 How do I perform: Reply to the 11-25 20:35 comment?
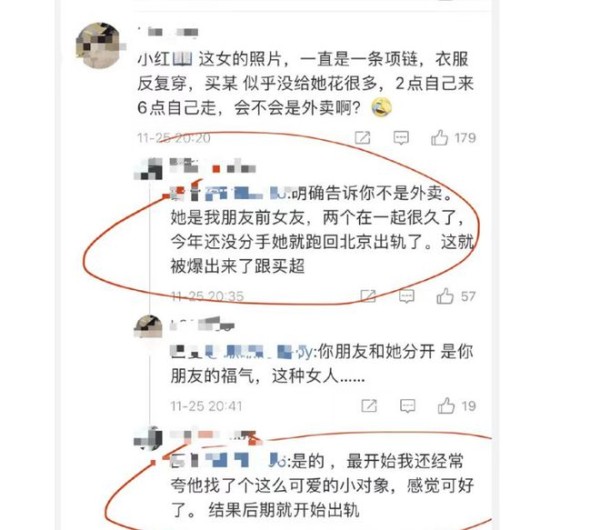coord(406,296)
